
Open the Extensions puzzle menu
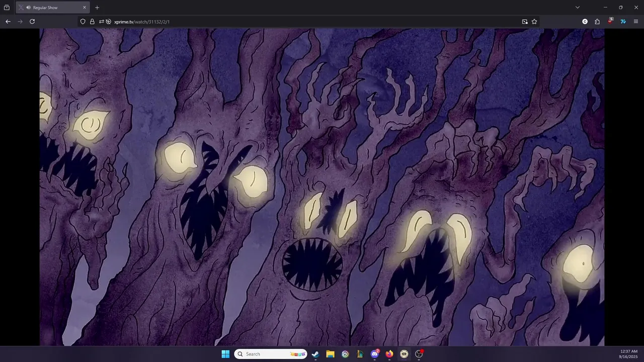597,22
